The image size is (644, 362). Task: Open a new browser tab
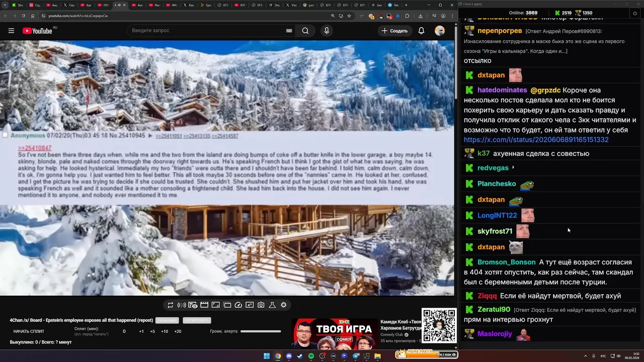pyautogui.click(x=406, y=6)
